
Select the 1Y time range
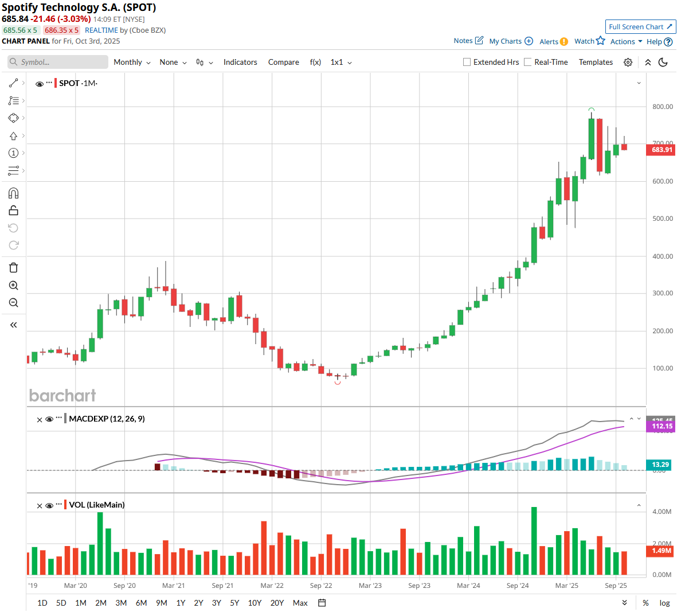click(181, 603)
